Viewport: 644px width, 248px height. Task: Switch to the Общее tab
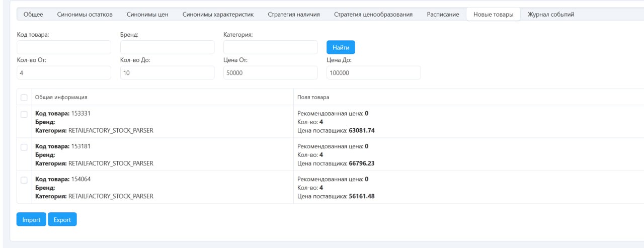(33, 15)
